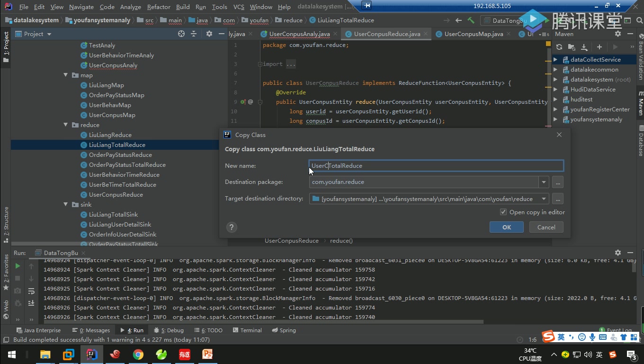The image size is (644, 364).
Task: Open Chrome from the Windows taskbar
Action: pyautogui.click(x=138, y=354)
